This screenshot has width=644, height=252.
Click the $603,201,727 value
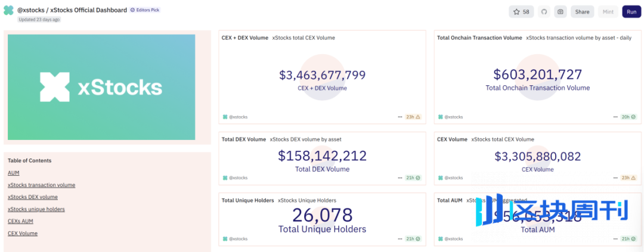tap(538, 74)
